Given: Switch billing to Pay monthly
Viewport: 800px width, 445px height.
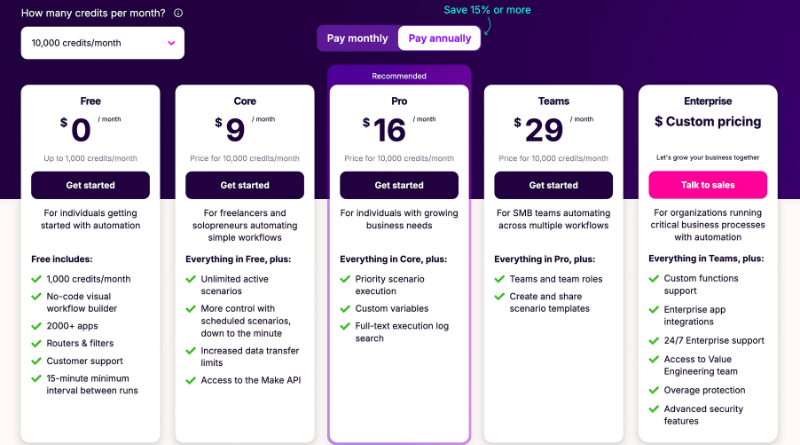Looking at the screenshot, I should 357,38.
